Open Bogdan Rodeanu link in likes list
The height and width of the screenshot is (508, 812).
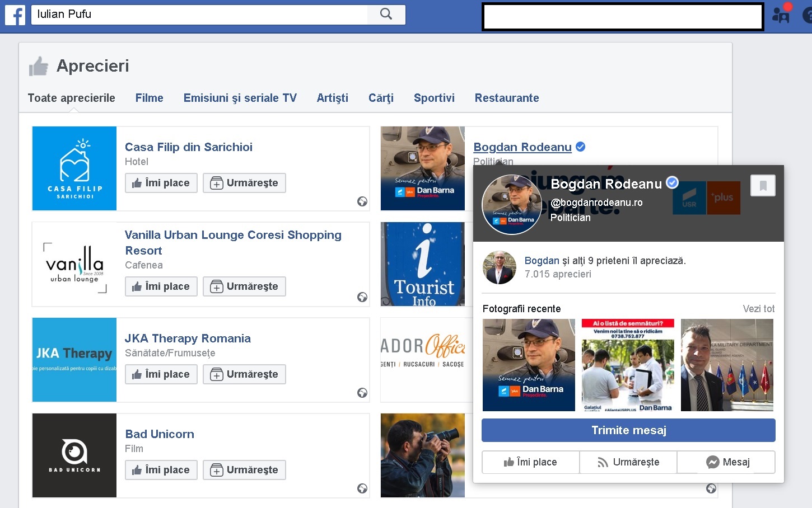click(x=522, y=147)
